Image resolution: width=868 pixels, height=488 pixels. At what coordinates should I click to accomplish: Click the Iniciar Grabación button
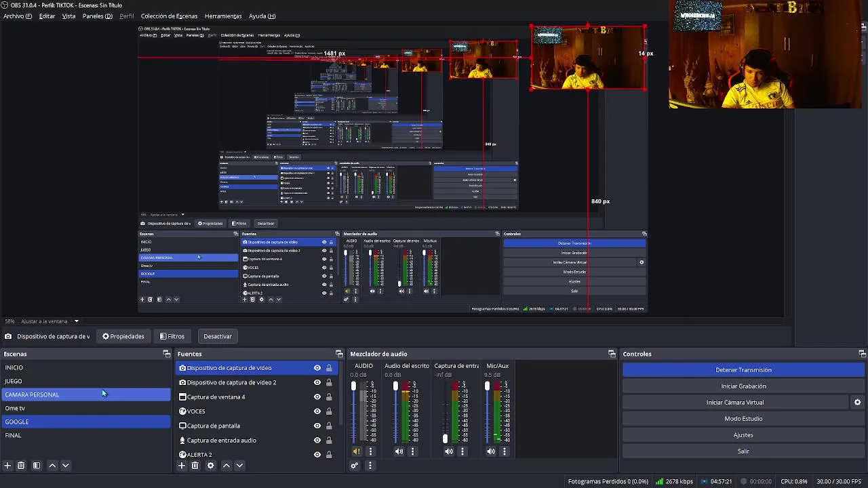pos(743,386)
